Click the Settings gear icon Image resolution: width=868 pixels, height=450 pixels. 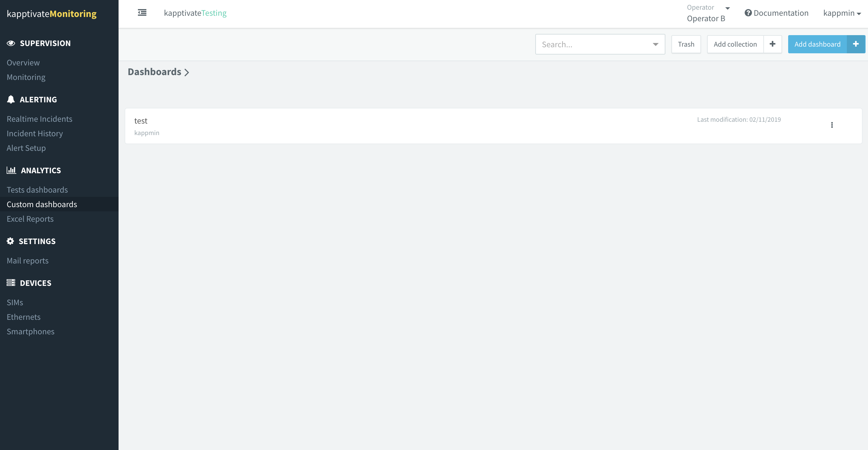11,241
